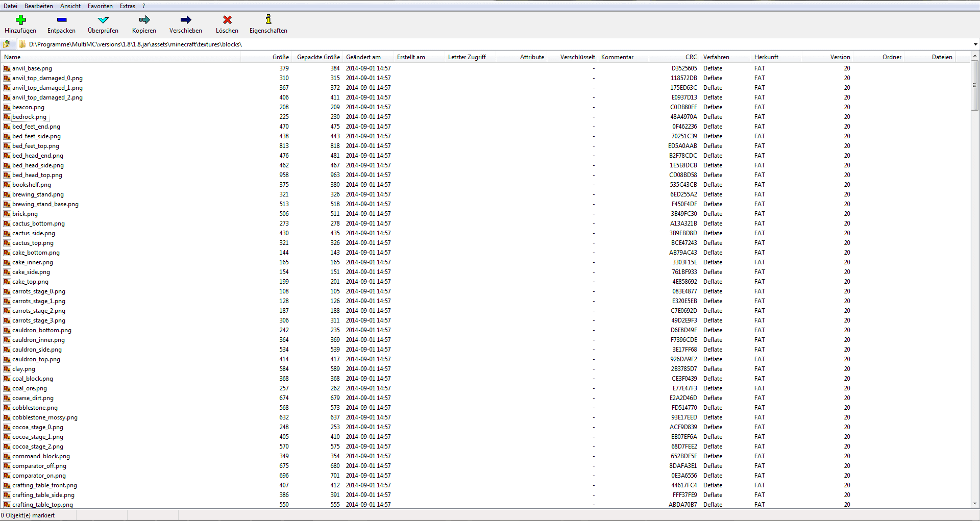This screenshot has width=980, height=521.
Task: Select the file anvil_top_damaged_1.png
Action: 47,88
